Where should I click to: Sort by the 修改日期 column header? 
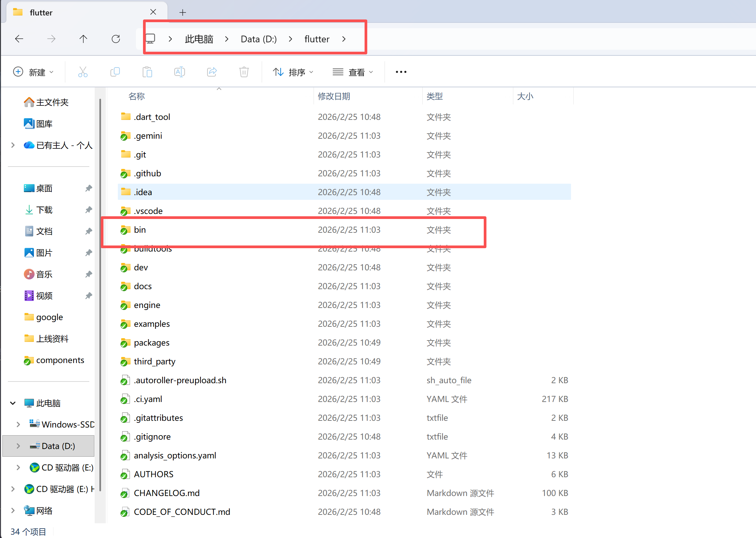[x=334, y=96]
